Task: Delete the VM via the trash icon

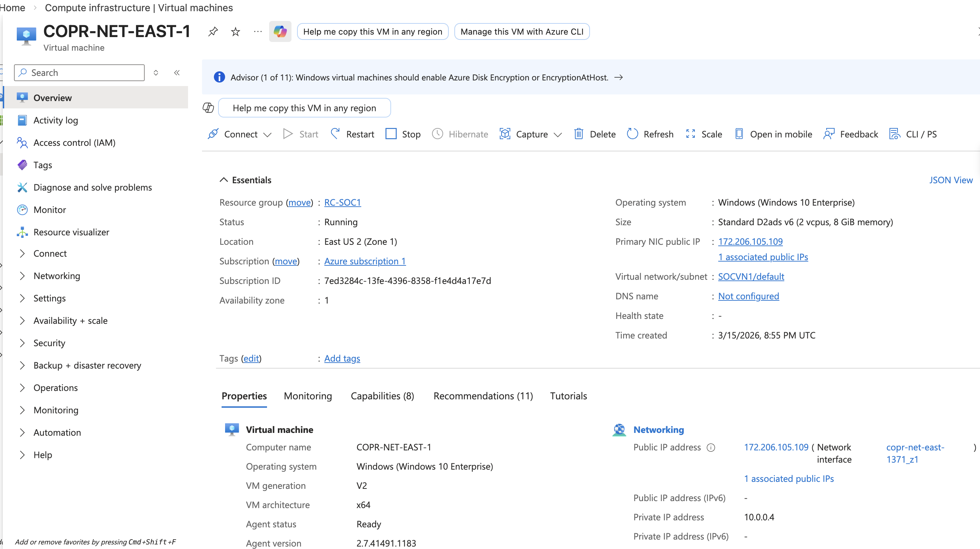Action: click(x=579, y=134)
